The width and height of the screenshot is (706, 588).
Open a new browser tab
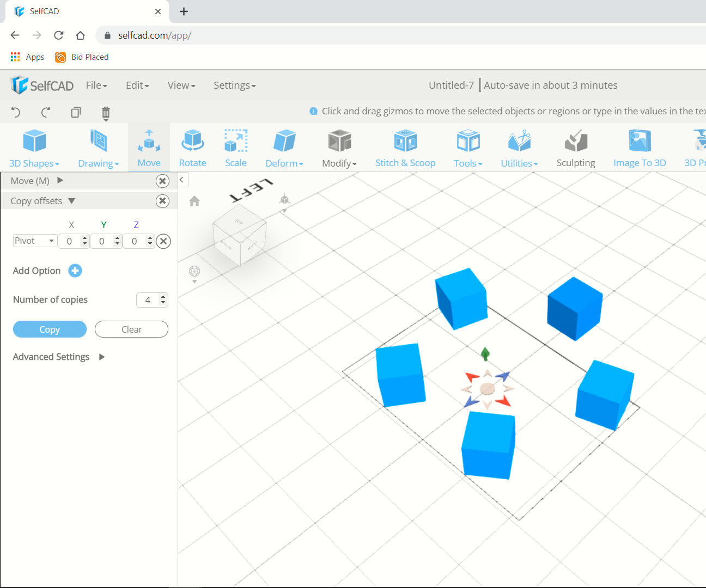pos(184,11)
